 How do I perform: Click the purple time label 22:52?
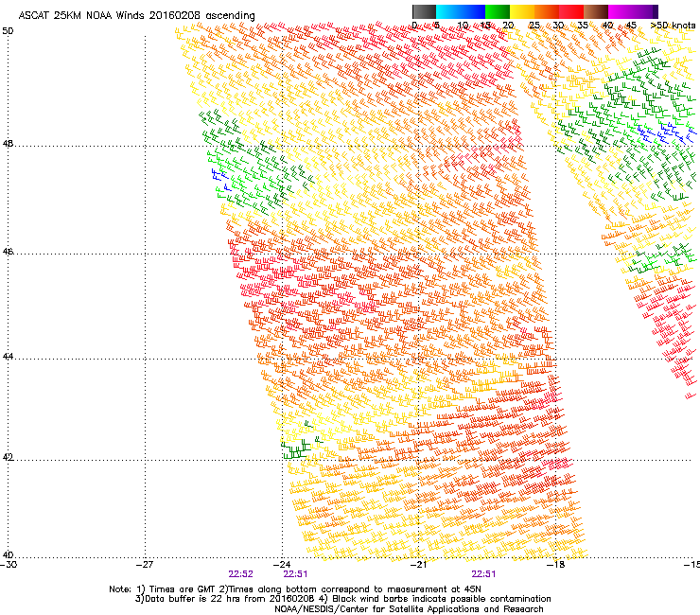click(x=240, y=574)
